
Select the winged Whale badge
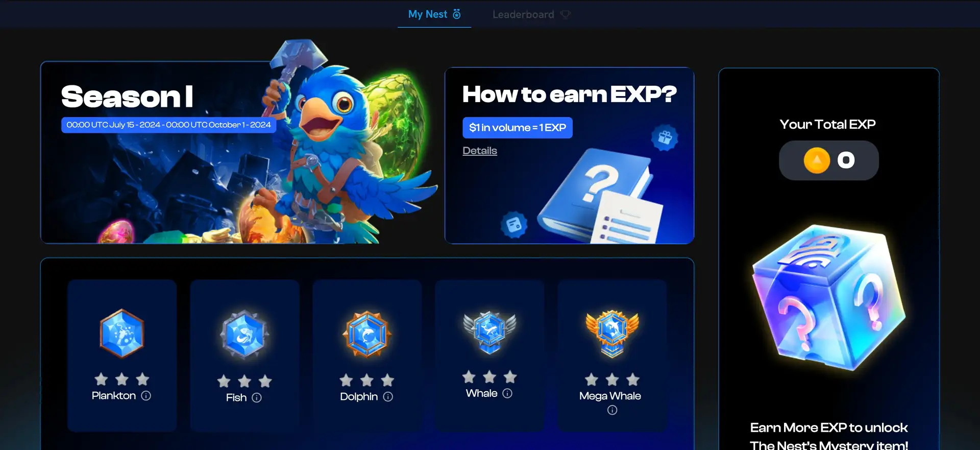point(489,332)
